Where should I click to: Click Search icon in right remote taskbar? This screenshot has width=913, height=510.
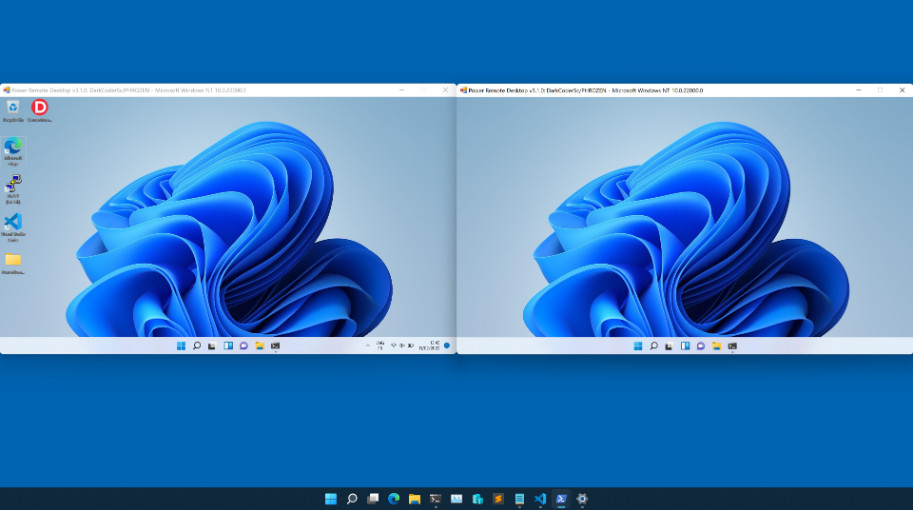coord(654,346)
